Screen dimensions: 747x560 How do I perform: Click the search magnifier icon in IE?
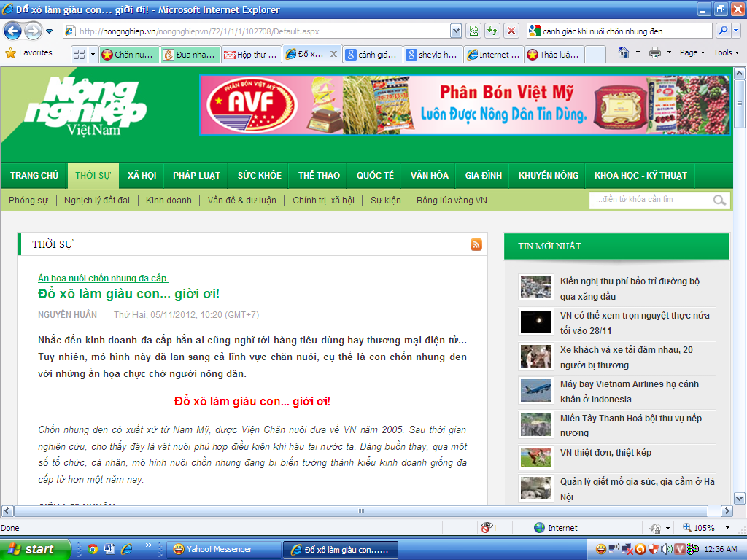coord(722,31)
